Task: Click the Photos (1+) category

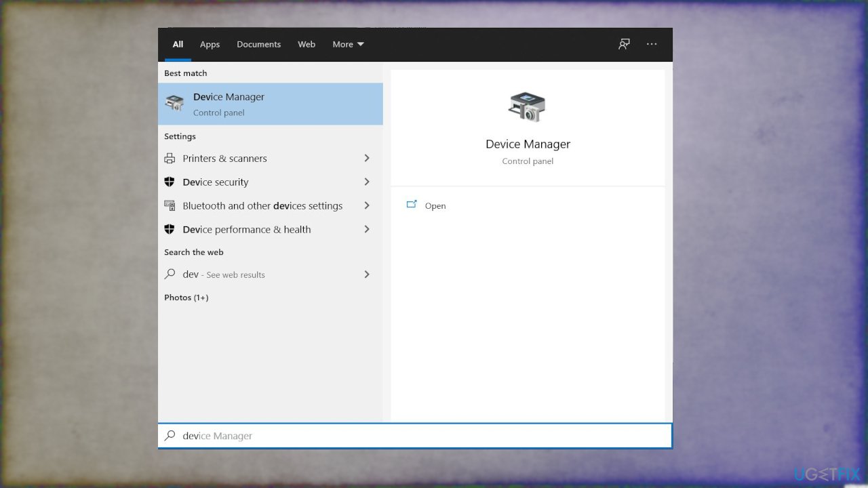Action: click(x=186, y=298)
